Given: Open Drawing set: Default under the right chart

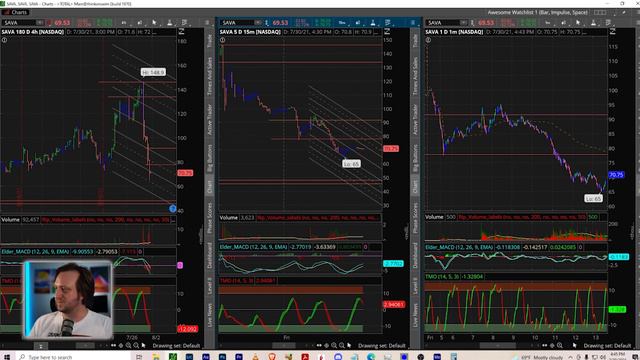Looking at the screenshot, I should [x=608, y=346].
